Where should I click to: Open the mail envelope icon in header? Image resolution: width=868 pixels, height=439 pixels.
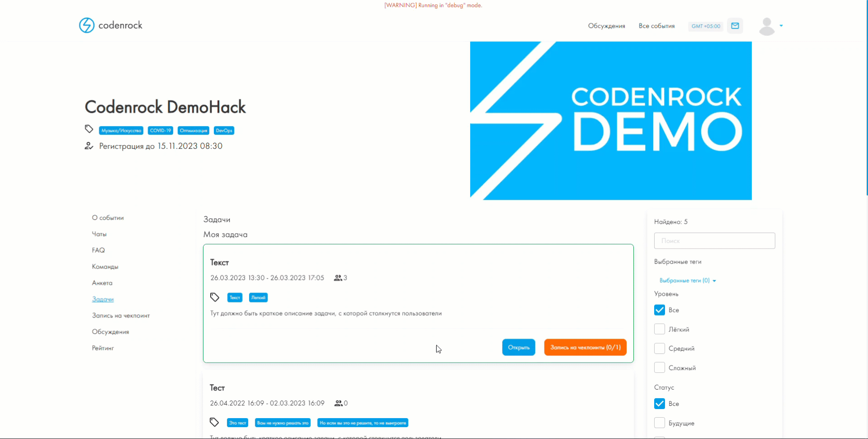[x=735, y=26]
